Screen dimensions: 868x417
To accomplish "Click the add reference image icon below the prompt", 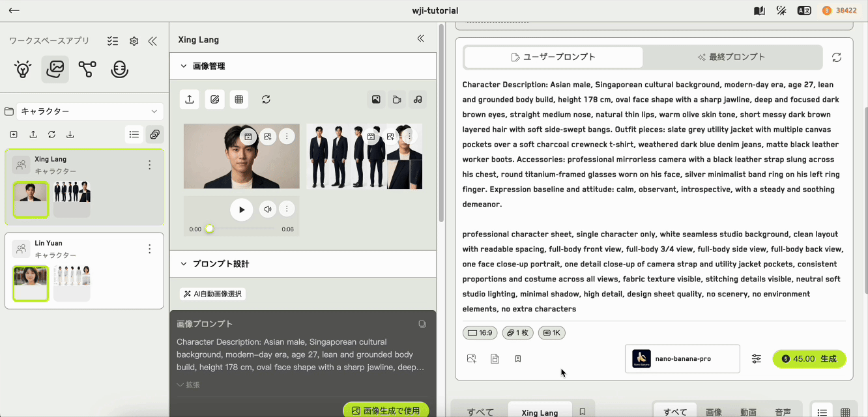I will click(x=472, y=359).
